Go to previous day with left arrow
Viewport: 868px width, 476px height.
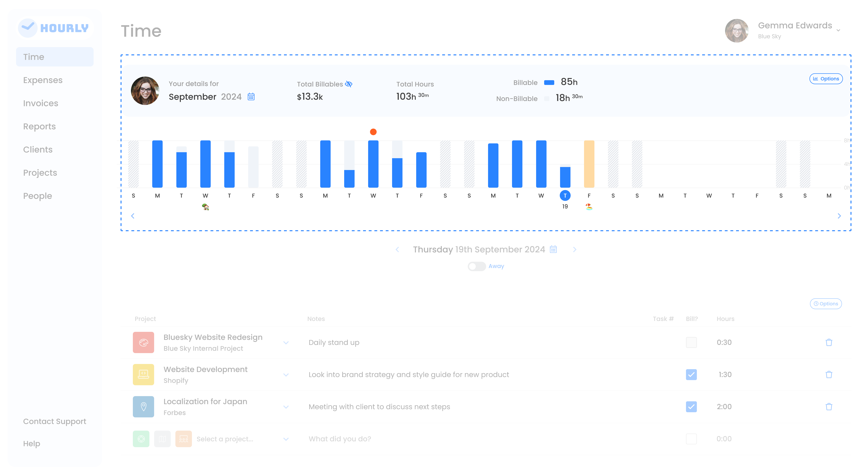(397, 249)
